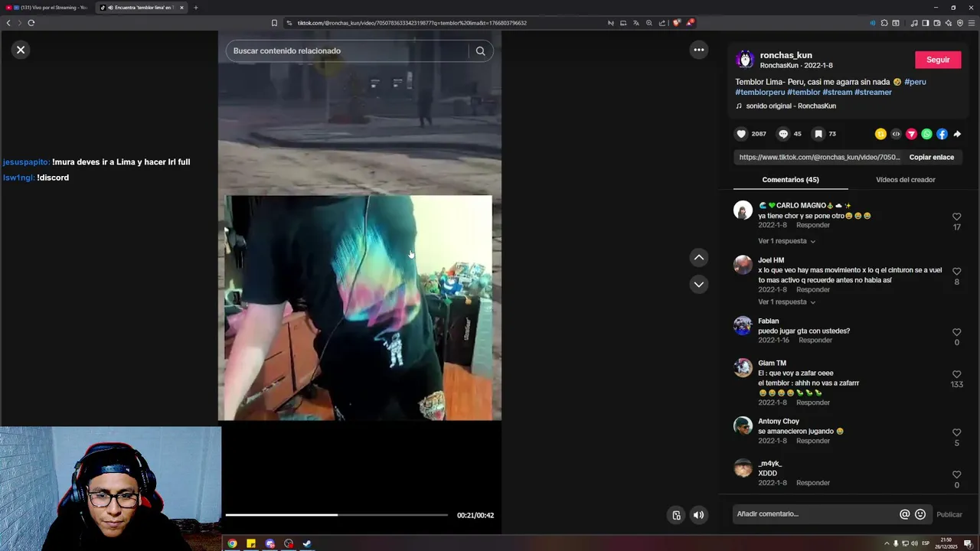Expand 'Ver 1 respuesta' under Joel HM
The image size is (980, 551).
786,302
